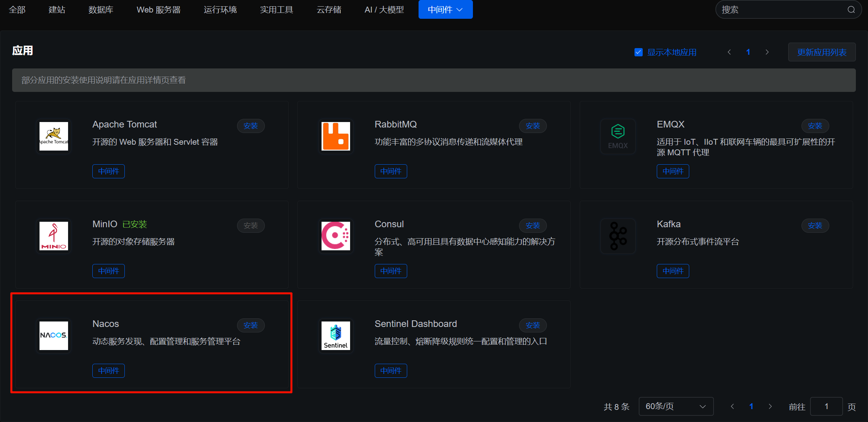Click the 部分应用的安装使用说明 notice banner

434,80
